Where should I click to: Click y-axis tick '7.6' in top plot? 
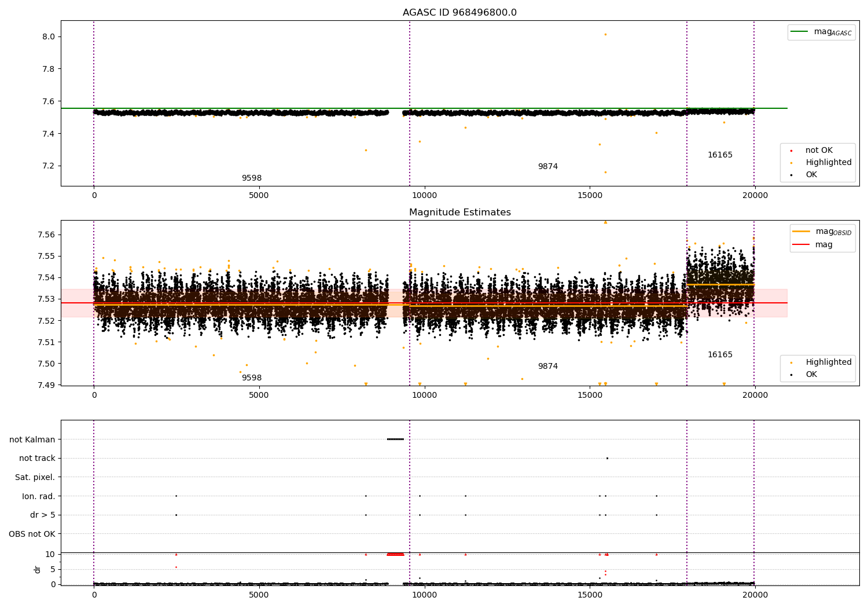pyautogui.click(x=48, y=102)
